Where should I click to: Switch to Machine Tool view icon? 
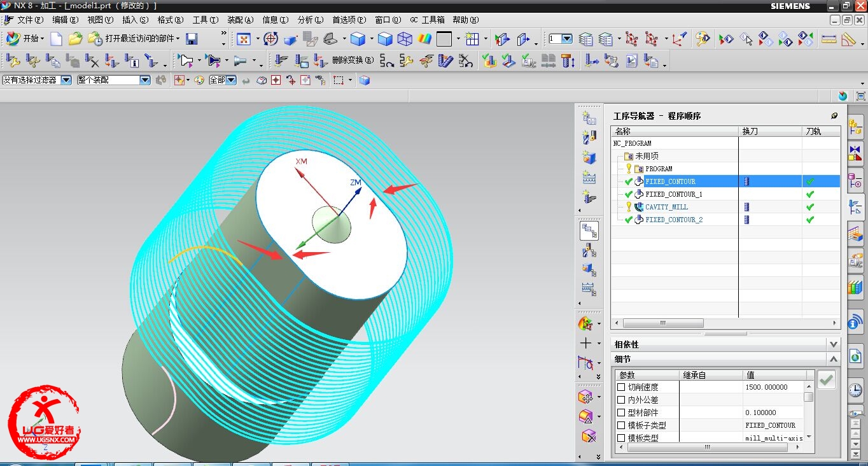589,251
